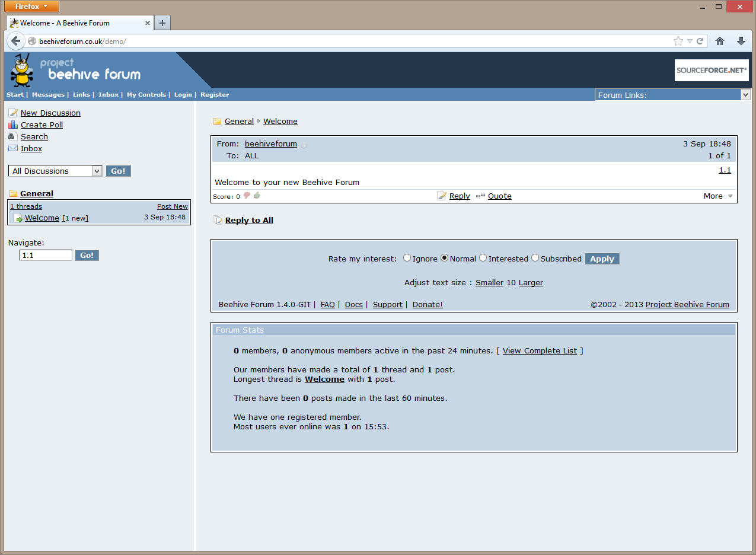Screen dimensions: 756x555
Task: Select the Subscribed interest level
Action: 535,258
